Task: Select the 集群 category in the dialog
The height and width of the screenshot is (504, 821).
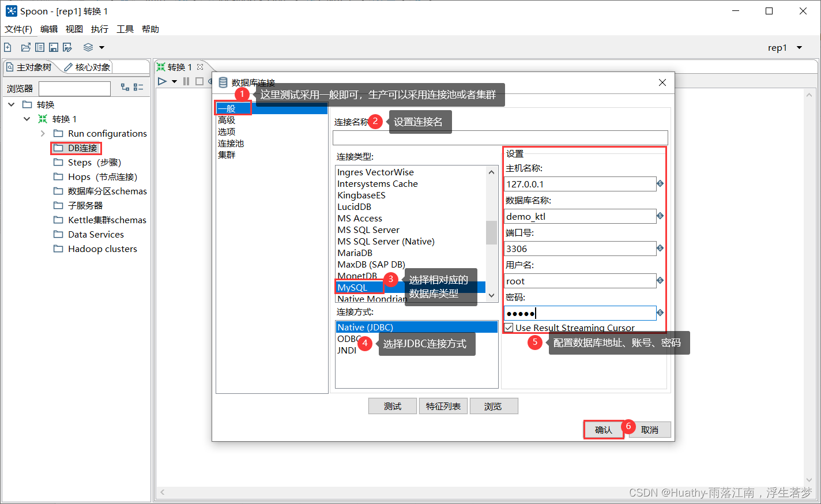Action: tap(227, 155)
